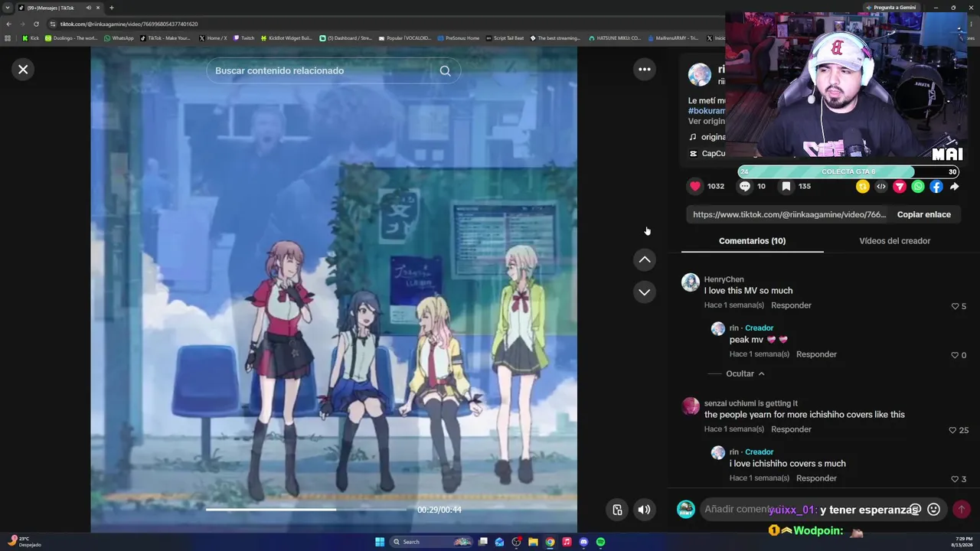Open Google Chrome from the taskbar
This screenshot has height=551, width=980.
(550, 542)
